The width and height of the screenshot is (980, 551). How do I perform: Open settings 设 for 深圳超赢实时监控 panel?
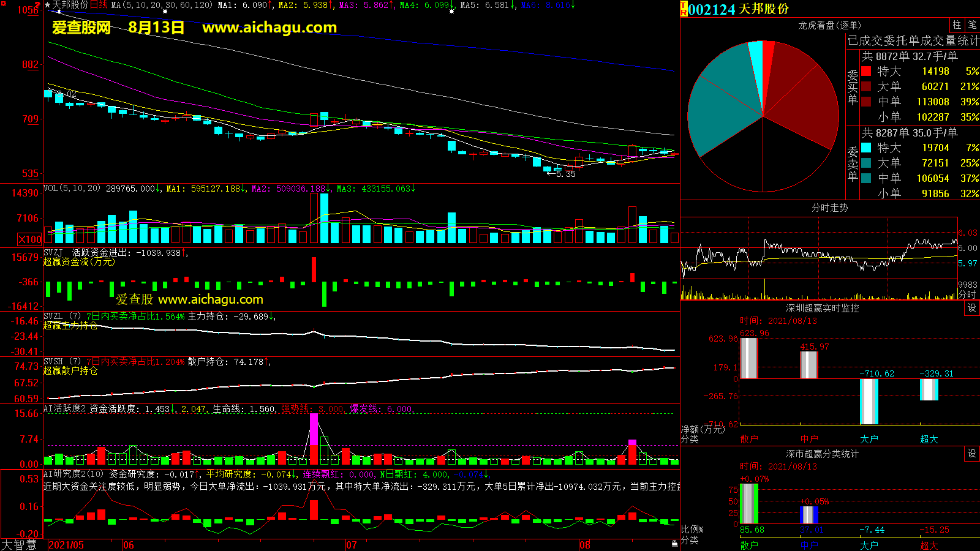pos(972,308)
